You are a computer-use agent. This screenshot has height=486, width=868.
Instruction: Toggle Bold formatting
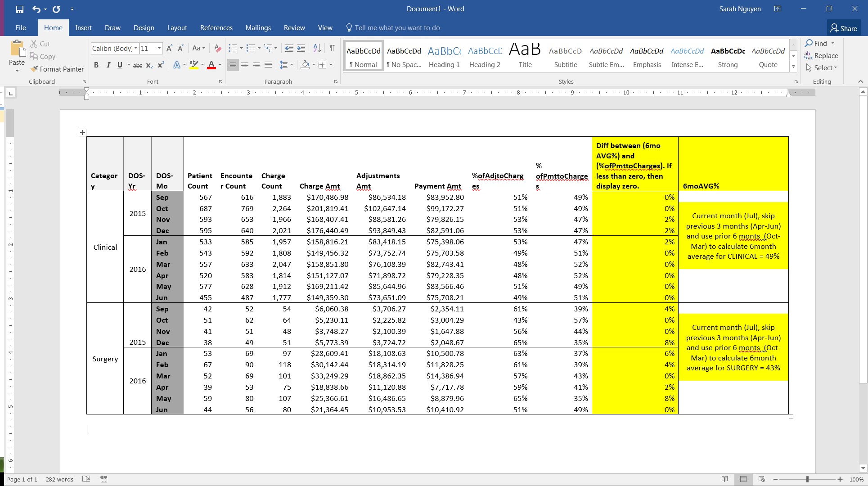(x=96, y=65)
